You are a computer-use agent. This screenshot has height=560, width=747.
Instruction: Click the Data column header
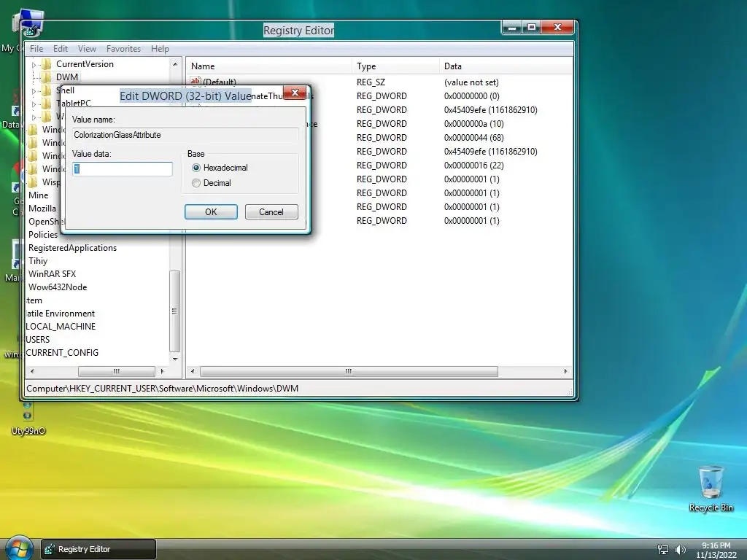(x=506, y=66)
